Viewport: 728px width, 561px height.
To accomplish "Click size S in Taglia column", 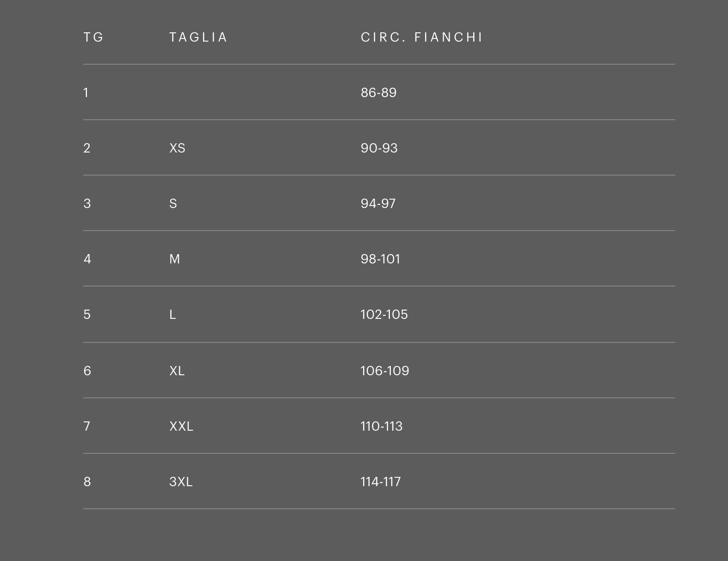I will click(x=173, y=203).
